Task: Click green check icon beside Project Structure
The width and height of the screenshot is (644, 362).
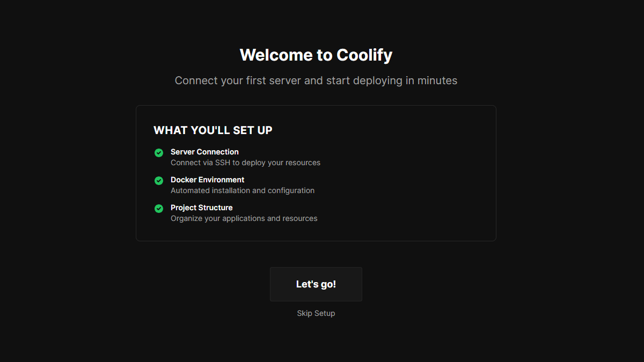Action: click(159, 209)
